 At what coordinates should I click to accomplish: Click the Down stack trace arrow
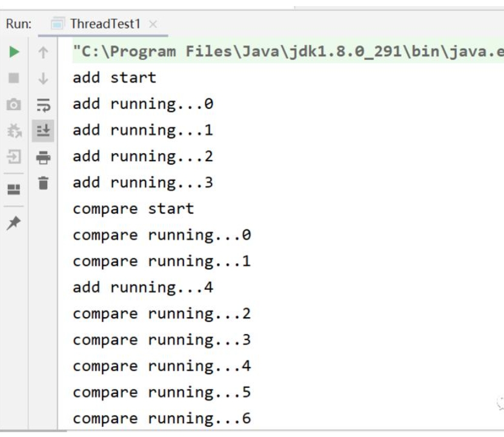coord(43,78)
